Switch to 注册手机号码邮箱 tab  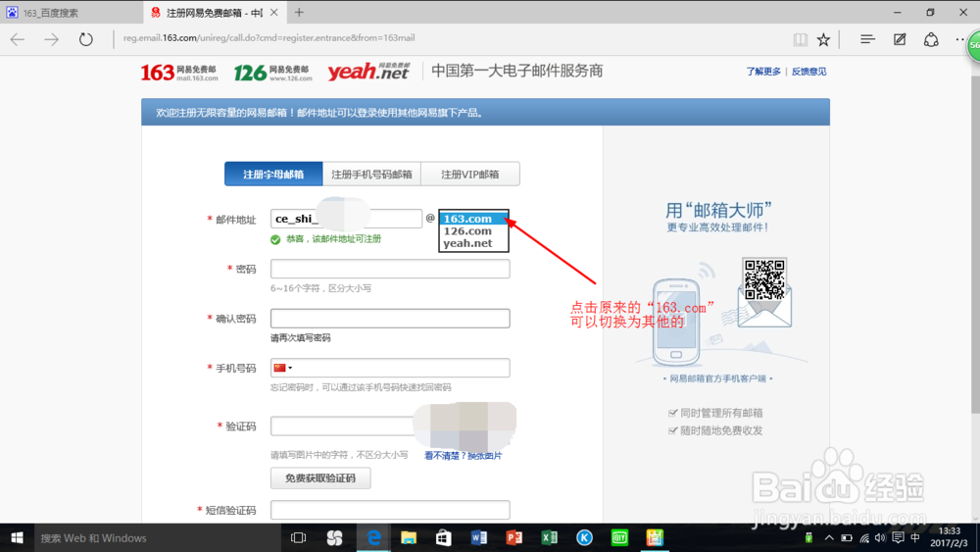pyautogui.click(x=371, y=175)
